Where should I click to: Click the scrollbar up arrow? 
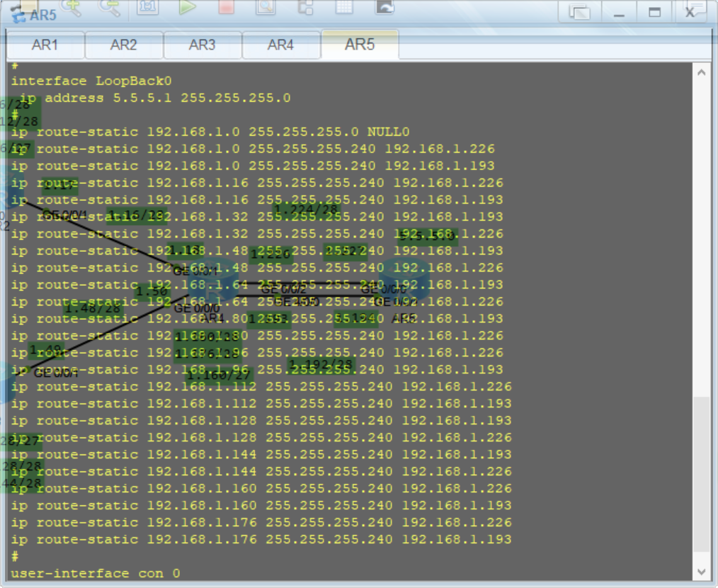(702, 72)
